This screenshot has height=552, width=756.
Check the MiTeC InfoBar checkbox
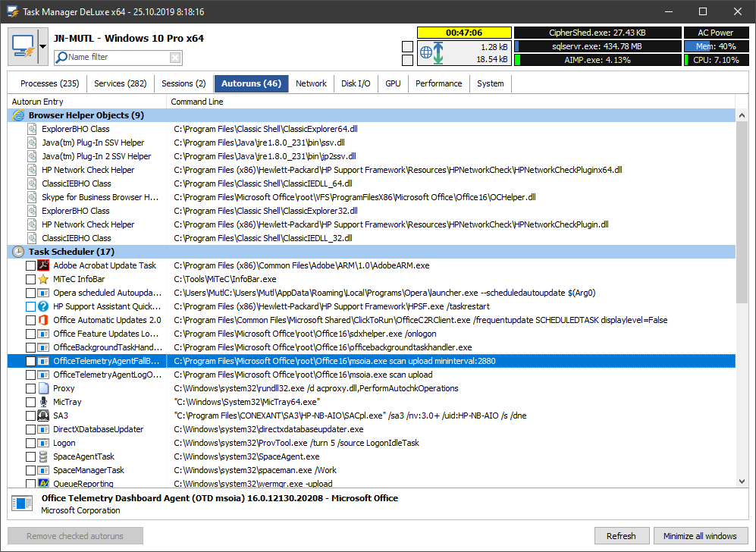point(30,279)
